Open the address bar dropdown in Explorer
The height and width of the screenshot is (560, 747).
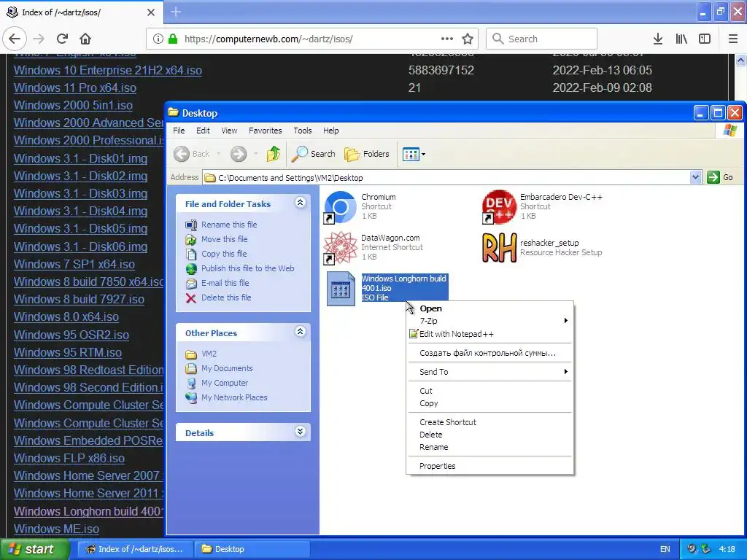(695, 178)
